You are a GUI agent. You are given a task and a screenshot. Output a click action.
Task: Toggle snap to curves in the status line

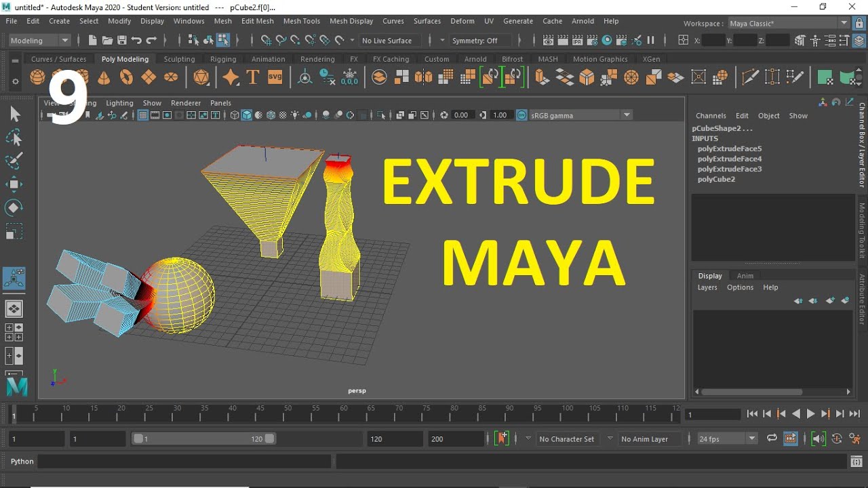coord(281,41)
